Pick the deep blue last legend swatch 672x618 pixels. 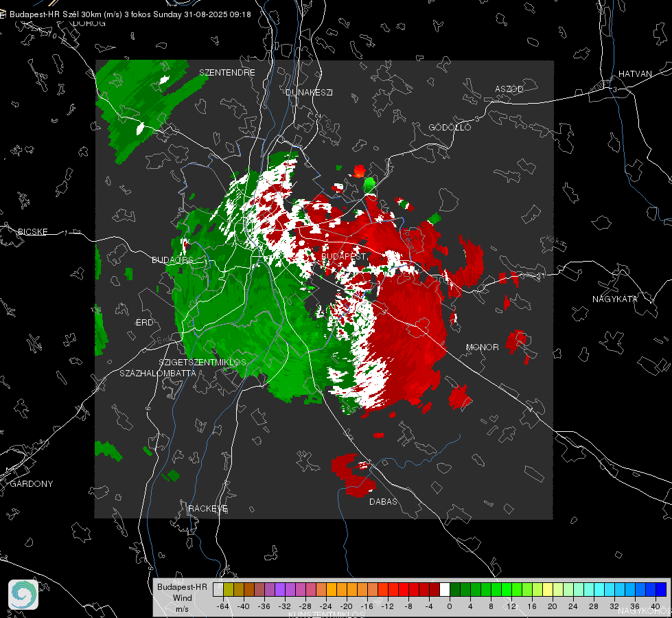(x=661, y=590)
